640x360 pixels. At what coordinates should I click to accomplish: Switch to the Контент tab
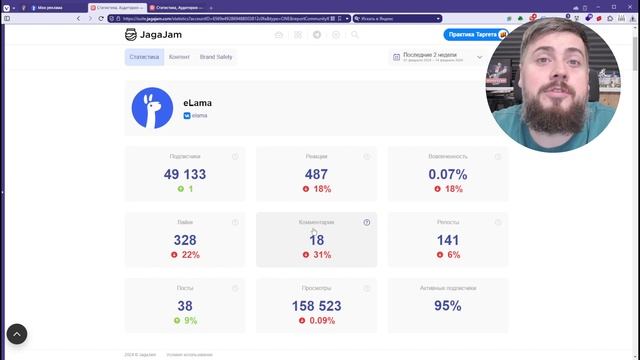179,57
